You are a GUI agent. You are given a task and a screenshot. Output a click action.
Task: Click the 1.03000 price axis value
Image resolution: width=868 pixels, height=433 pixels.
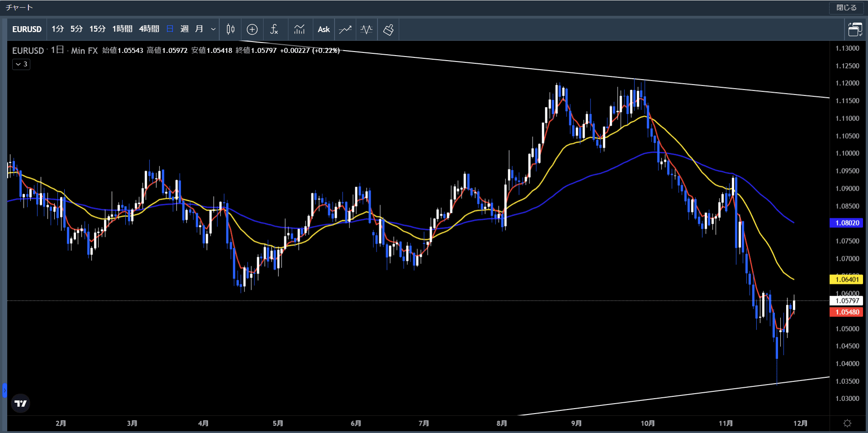point(847,399)
